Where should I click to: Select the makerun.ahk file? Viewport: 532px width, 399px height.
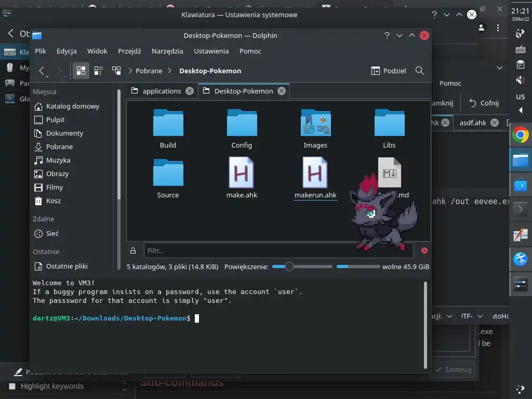point(315,178)
